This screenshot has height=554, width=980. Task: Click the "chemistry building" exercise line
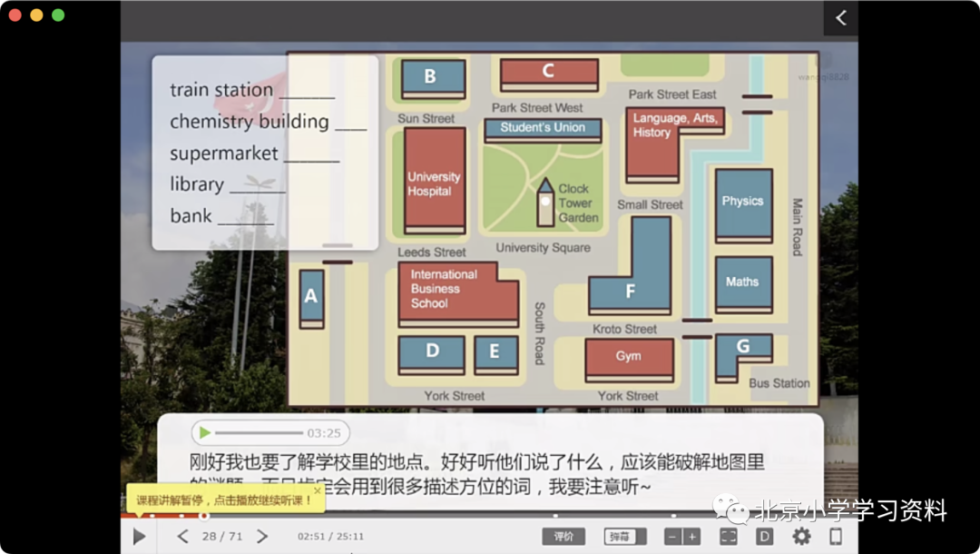coord(268,122)
